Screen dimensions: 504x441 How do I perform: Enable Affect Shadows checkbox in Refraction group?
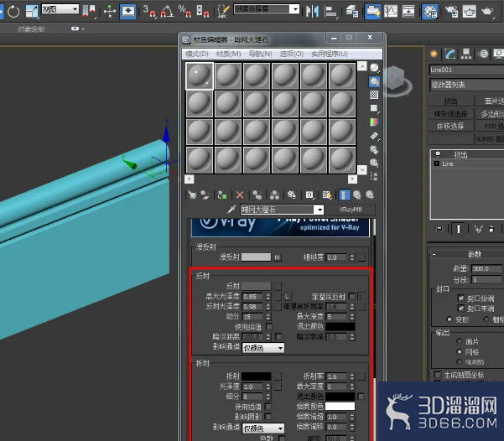268,417
